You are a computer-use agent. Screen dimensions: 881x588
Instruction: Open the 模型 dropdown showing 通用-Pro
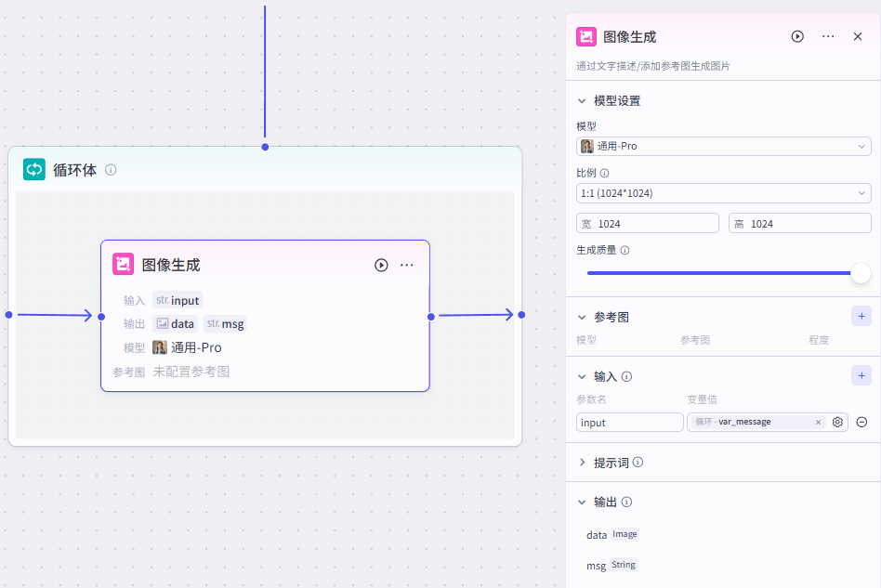point(724,146)
